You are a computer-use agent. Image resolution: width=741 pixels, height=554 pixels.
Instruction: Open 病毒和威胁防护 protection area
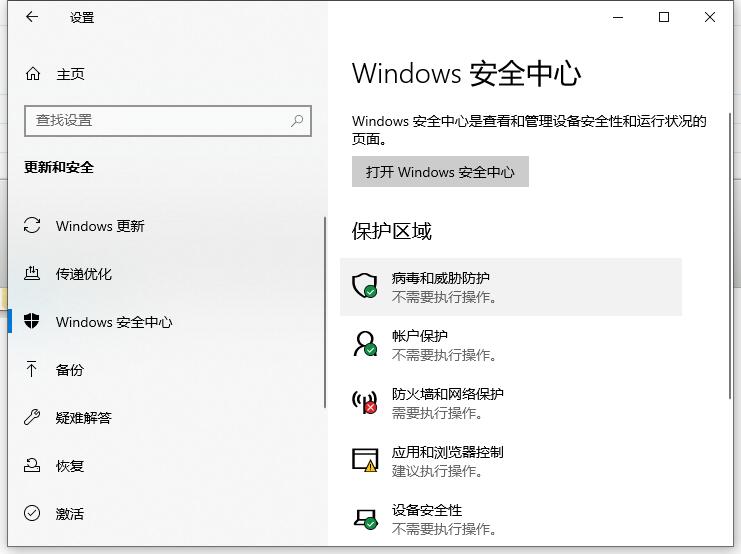(511, 287)
